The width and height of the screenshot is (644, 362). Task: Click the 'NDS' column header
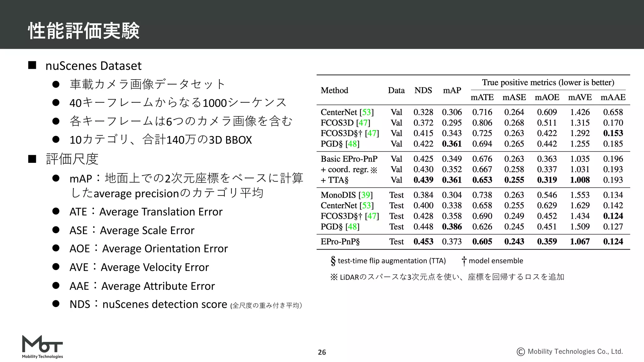(x=423, y=90)
